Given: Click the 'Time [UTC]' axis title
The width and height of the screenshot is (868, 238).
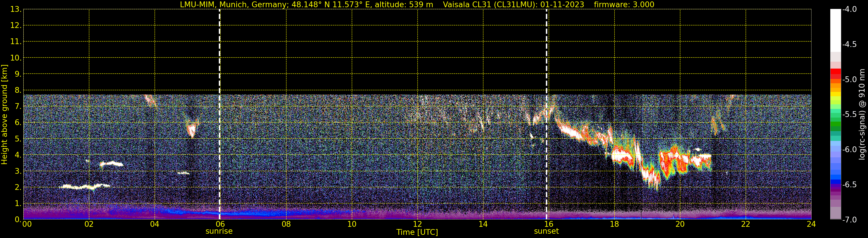Looking at the screenshot, I should click(417, 232).
